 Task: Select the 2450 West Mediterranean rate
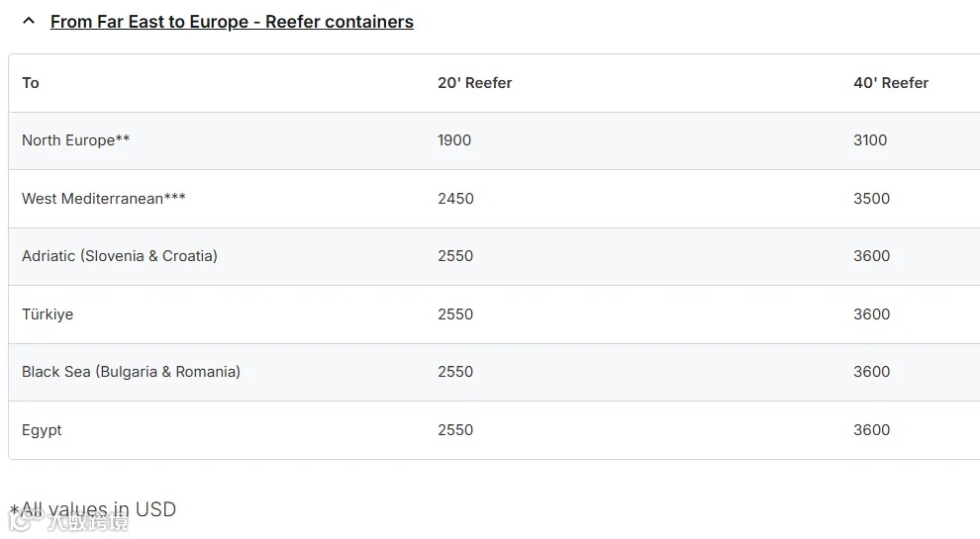click(x=455, y=199)
